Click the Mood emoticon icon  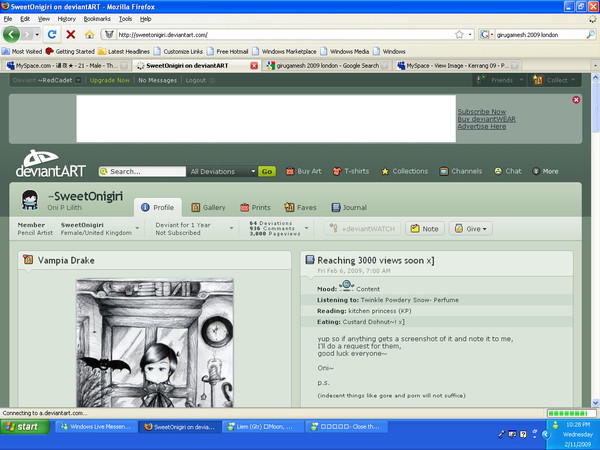346,285
